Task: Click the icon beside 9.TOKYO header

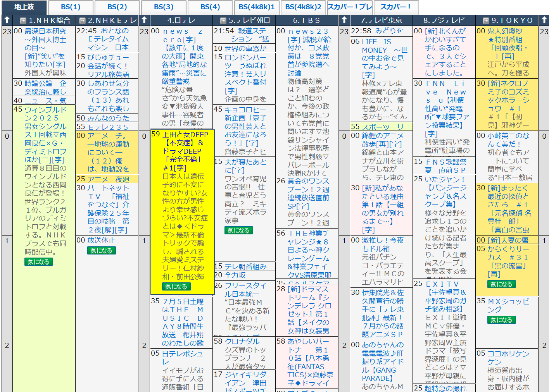Action: point(486,21)
